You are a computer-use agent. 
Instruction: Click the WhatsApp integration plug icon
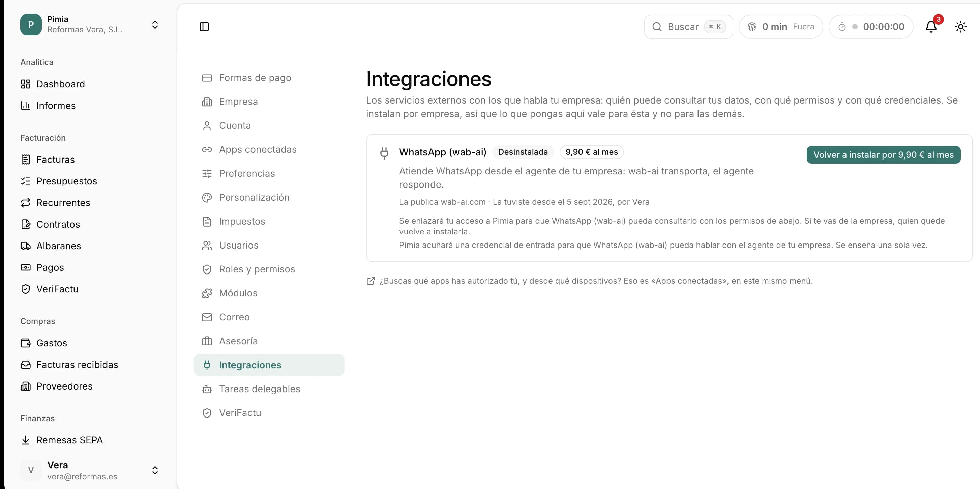pyautogui.click(x=384, y=153)
